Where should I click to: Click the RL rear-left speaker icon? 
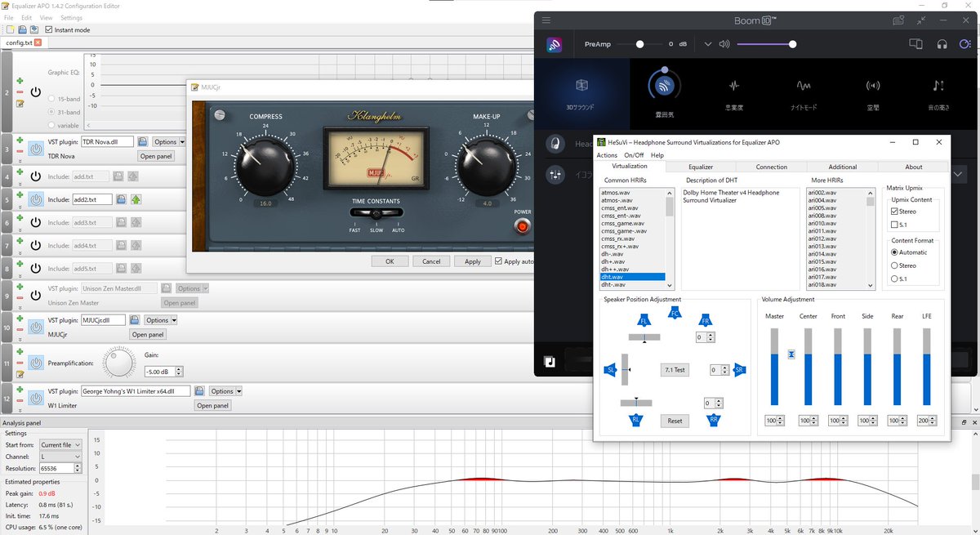point(635,421)
